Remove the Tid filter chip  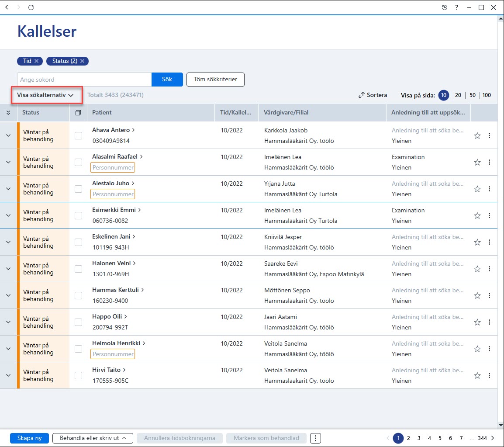37,61
